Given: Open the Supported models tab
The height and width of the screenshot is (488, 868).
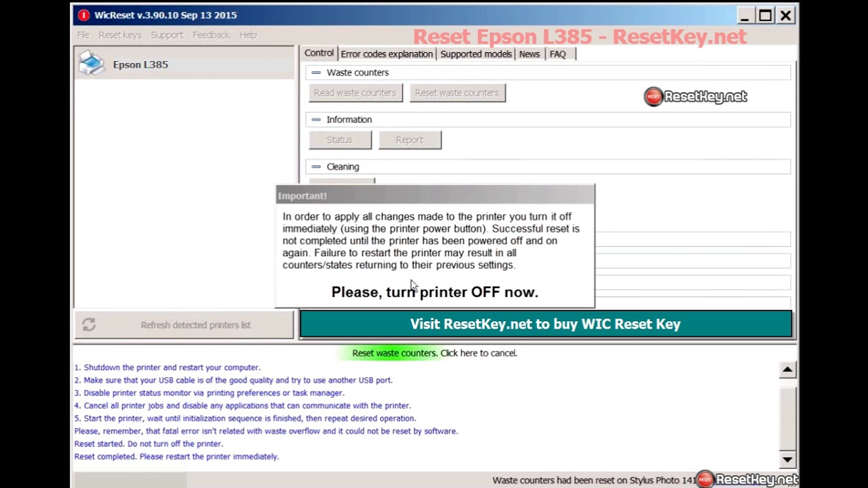Looking at the screenshot, I should (476, 54).
